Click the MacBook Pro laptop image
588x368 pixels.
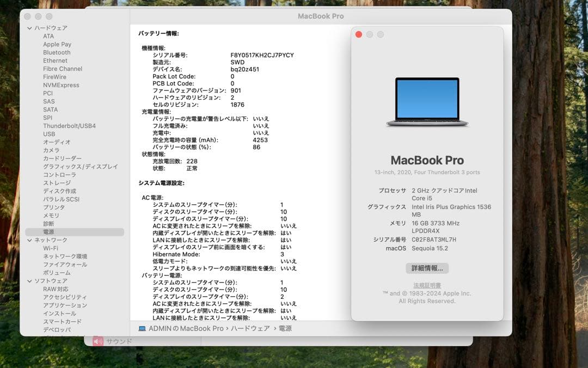427,101
